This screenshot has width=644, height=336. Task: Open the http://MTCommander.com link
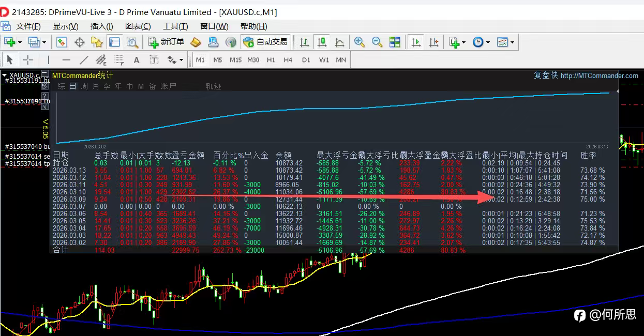600,75
